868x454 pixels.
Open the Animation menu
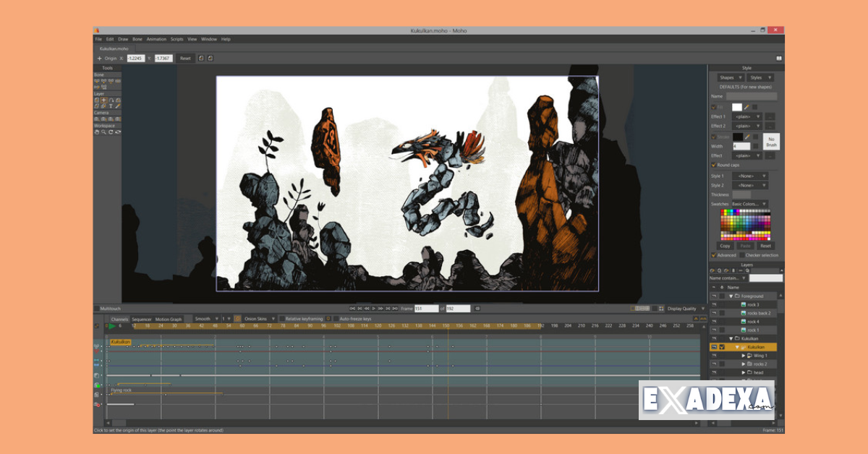(x=156, y=39)
